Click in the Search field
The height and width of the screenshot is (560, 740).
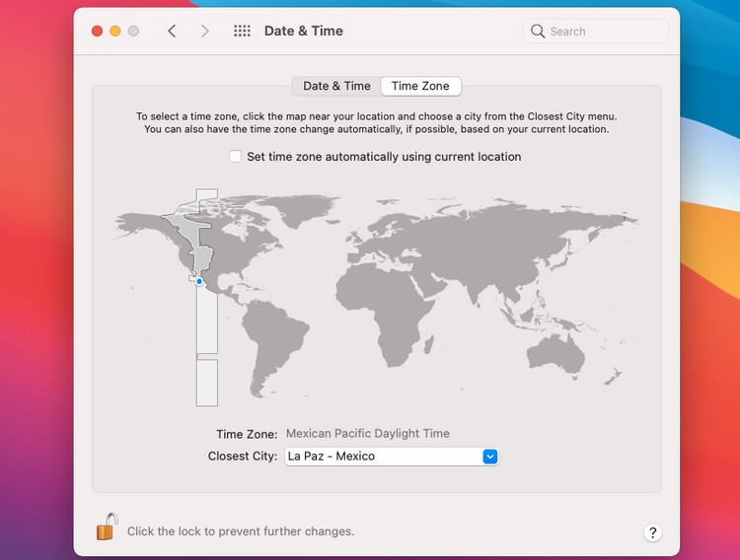click(x=596, y=32)
